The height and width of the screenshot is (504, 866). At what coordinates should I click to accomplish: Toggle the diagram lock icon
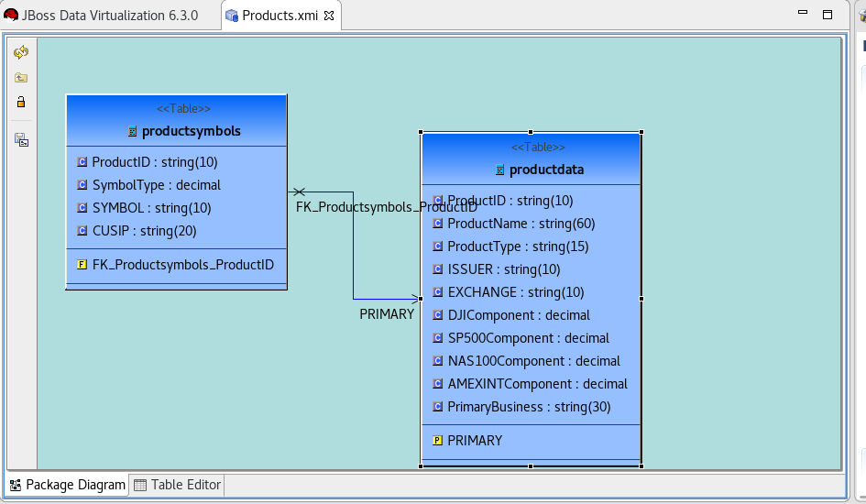(21, 102)
